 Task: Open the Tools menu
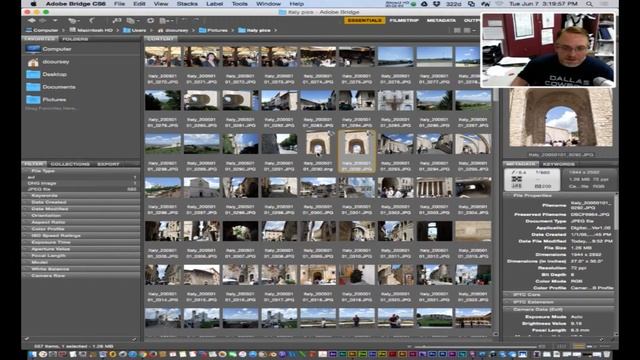point(240,4)
